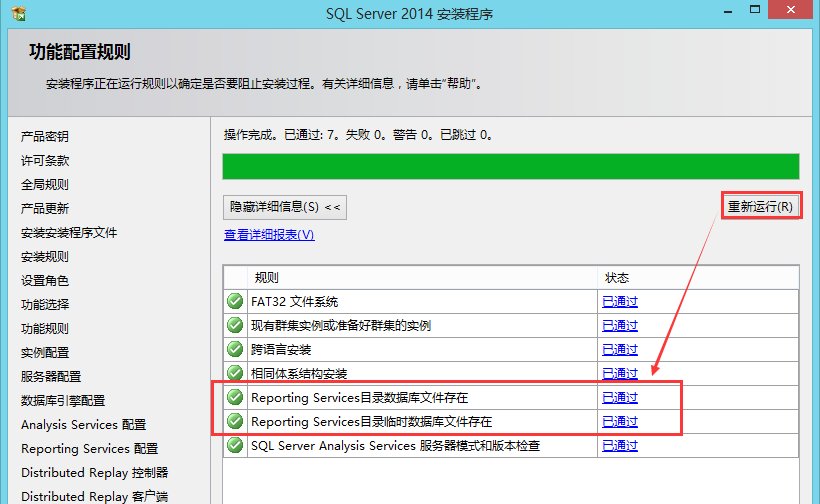Click the SQL Server setup title bar icon
Screen dimensions: 820x504
coord(19,13)
